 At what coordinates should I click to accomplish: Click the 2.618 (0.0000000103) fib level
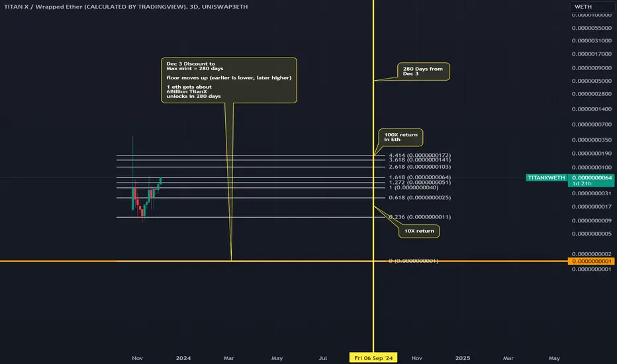[x=420, y=167]
